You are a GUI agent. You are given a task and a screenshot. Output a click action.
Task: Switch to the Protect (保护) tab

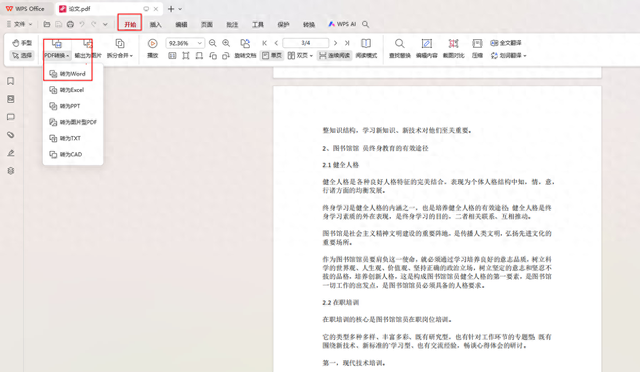(x=283, y=25)
